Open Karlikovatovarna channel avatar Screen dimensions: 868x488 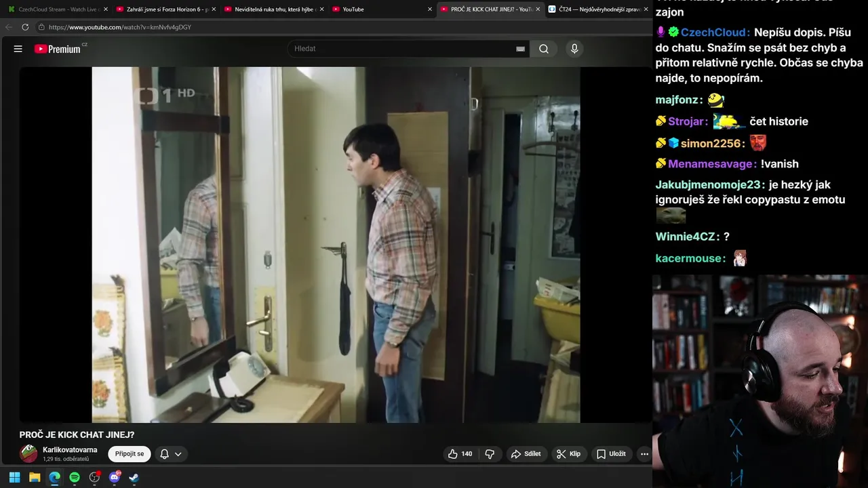coord(28,453)
